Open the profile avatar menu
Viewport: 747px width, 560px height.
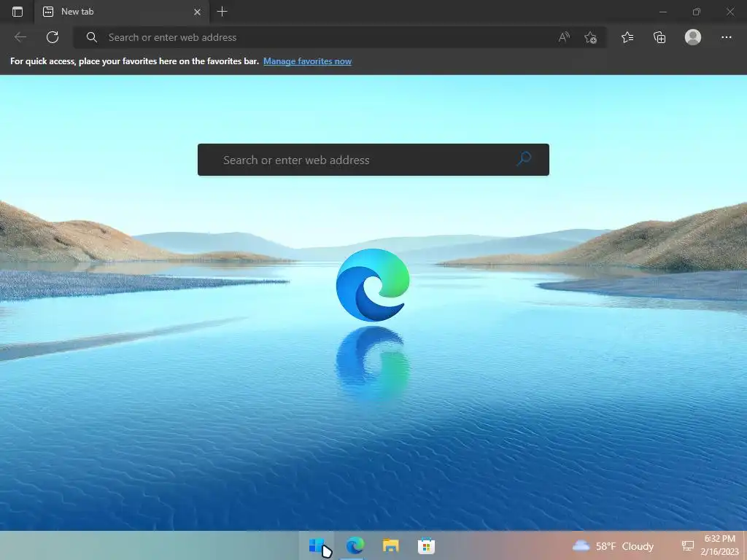(693, 37)
